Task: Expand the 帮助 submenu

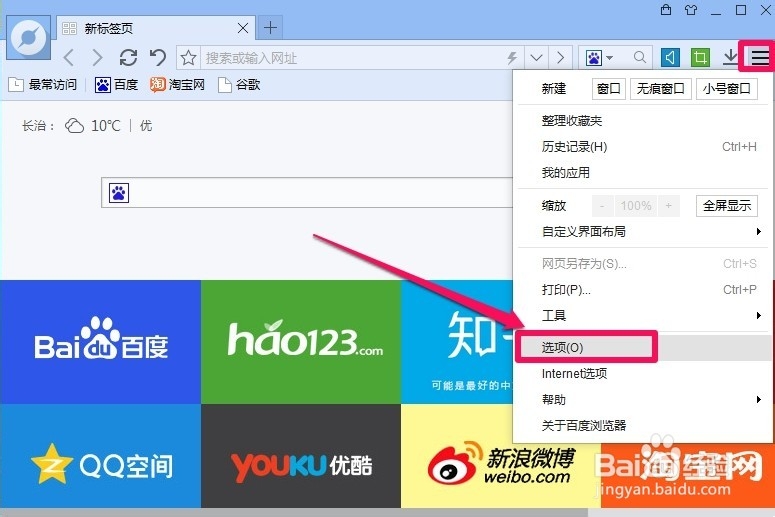Action: (643, 399)
